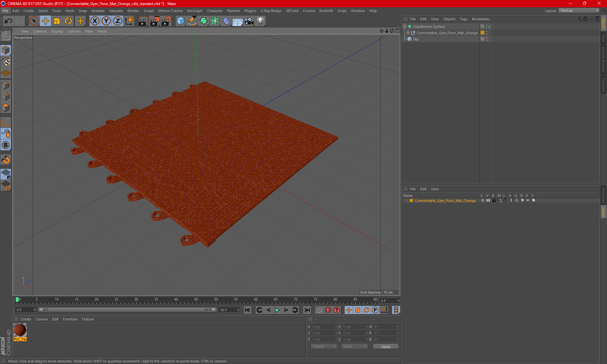Viewport: 607px width, 364px height.
Task: Toggle autokeying record button
Action: coord(328,310)
